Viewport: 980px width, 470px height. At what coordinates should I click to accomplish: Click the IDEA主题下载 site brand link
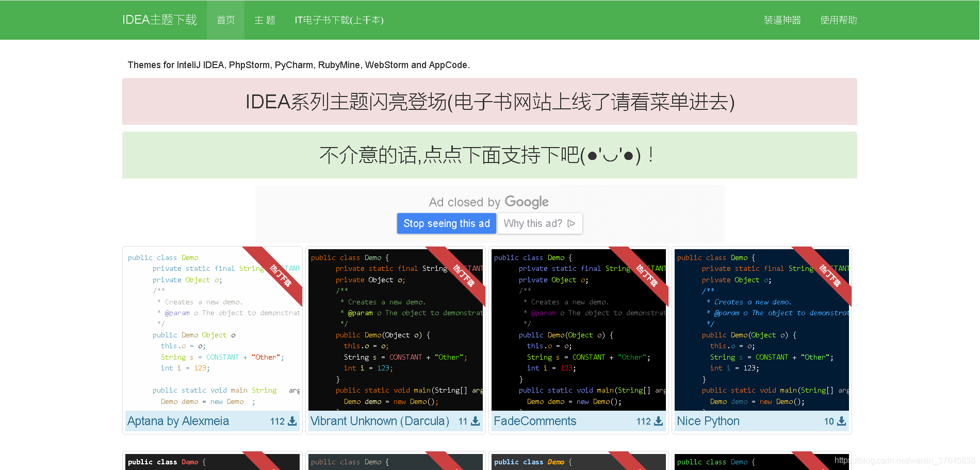(159, 20)
